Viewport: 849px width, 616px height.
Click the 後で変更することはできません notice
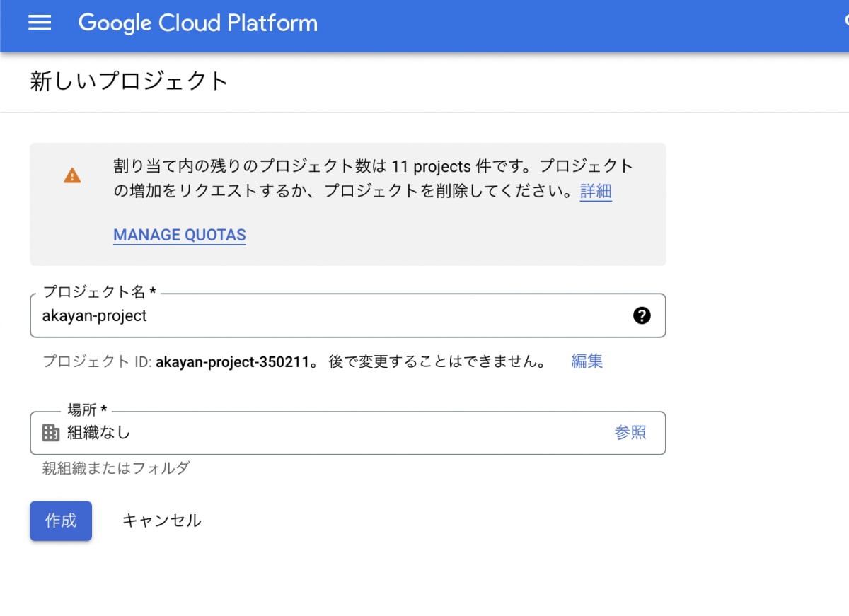click(437, 362)
